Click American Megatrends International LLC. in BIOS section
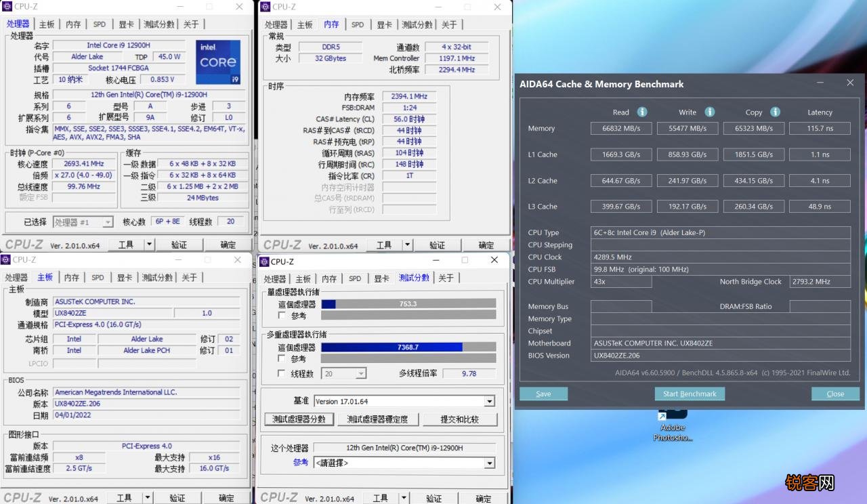Image resolution: width=867 pixels, height=504 pixels. pos(147,392)
